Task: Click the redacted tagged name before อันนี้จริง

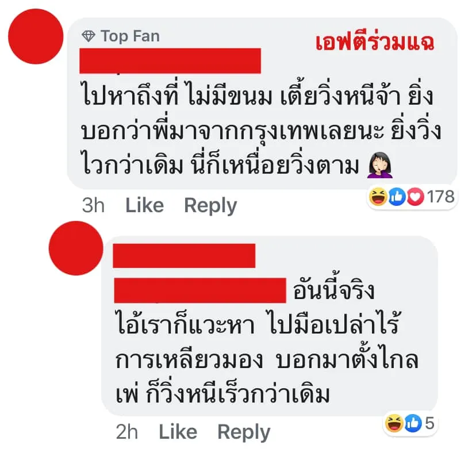Action: 200,290
